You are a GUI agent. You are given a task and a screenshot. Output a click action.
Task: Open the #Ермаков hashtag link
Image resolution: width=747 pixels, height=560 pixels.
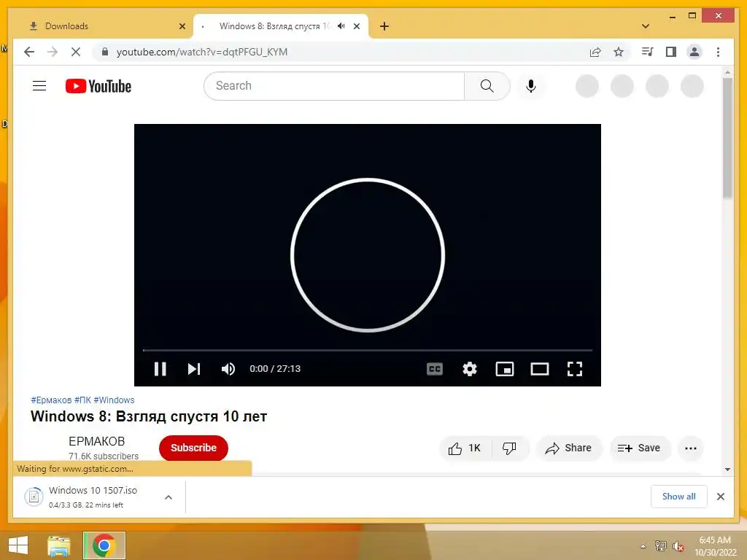tap(51, 400)
